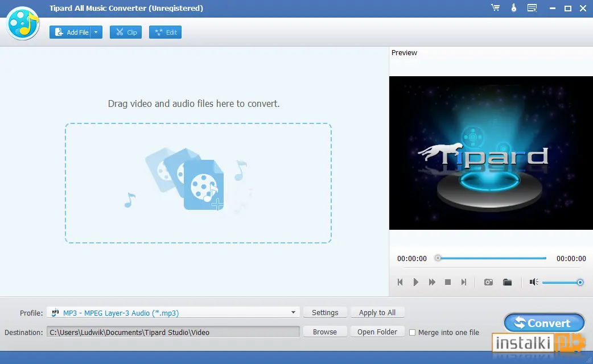Image resolution: width=593 pixels, height=364 pixels.
Task: Maximize the Tipard window
Action: 567,8
